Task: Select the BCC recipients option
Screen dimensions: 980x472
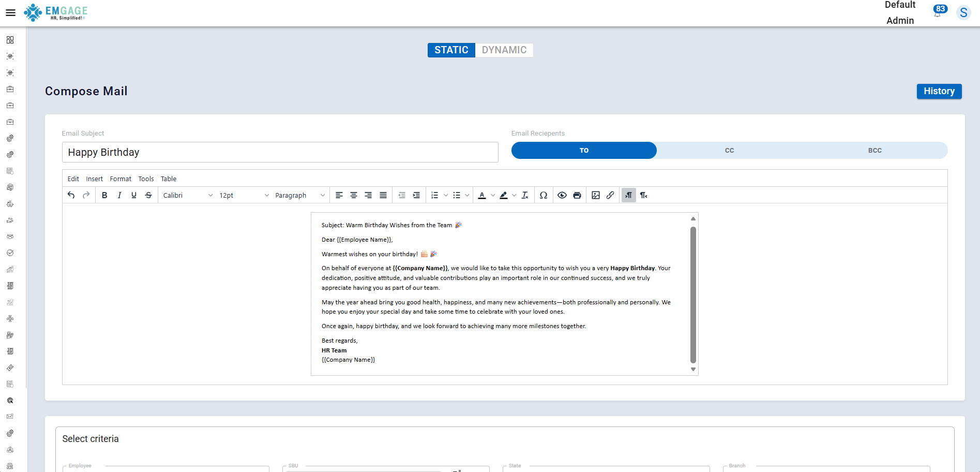Action: click(x=875, y=150)
